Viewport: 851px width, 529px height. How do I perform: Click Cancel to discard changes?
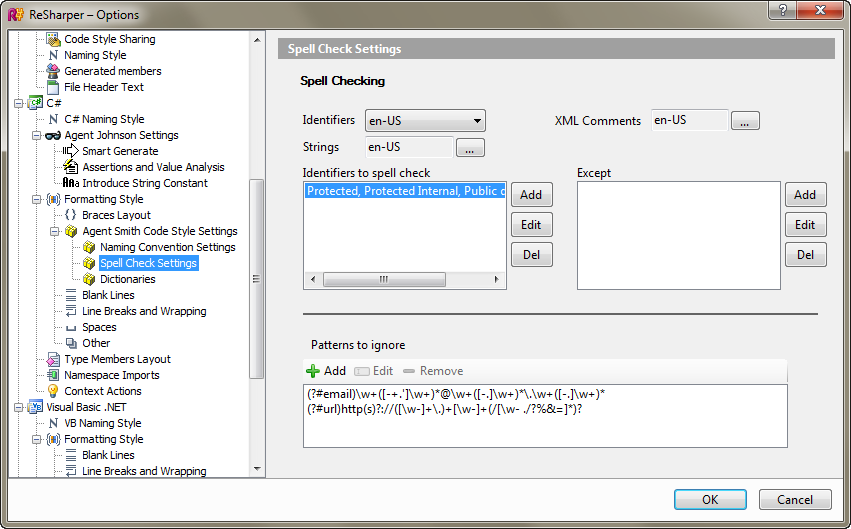(795, 500)
